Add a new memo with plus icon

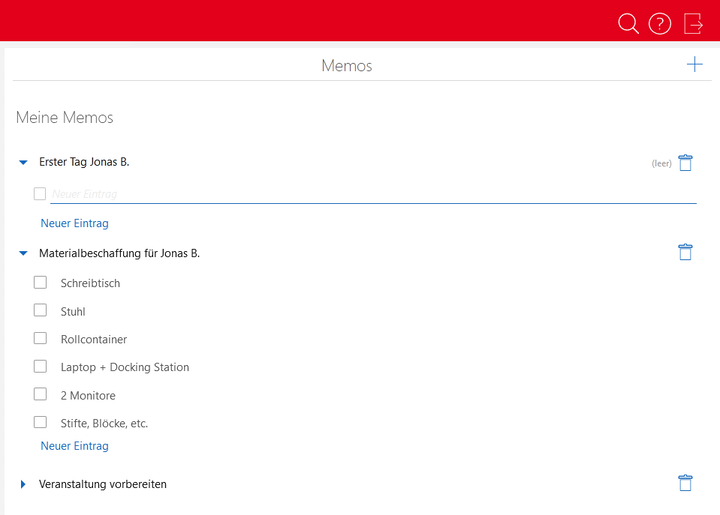pyautogui.click(x=694, y=65)
